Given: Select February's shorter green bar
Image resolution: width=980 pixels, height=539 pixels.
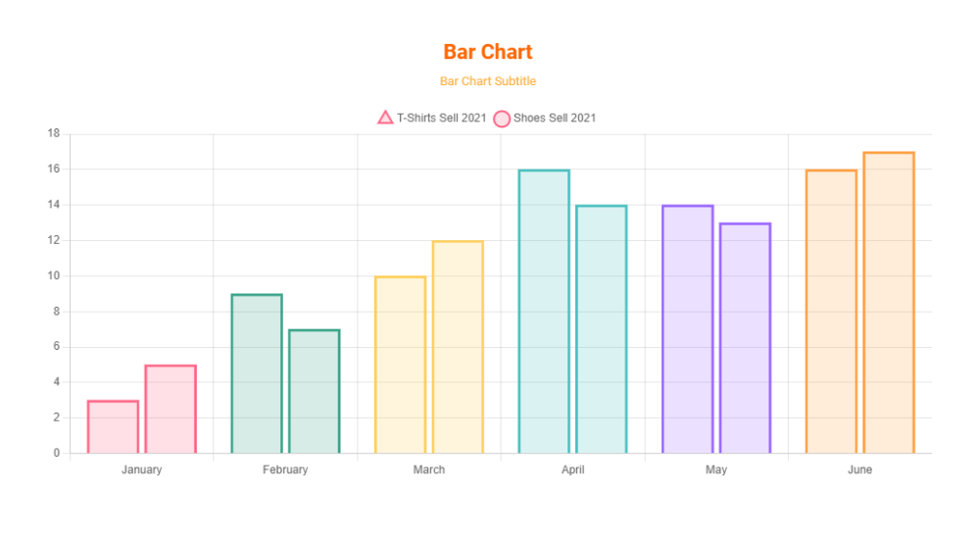Looking at the screenshot, I should click(315, 391).
